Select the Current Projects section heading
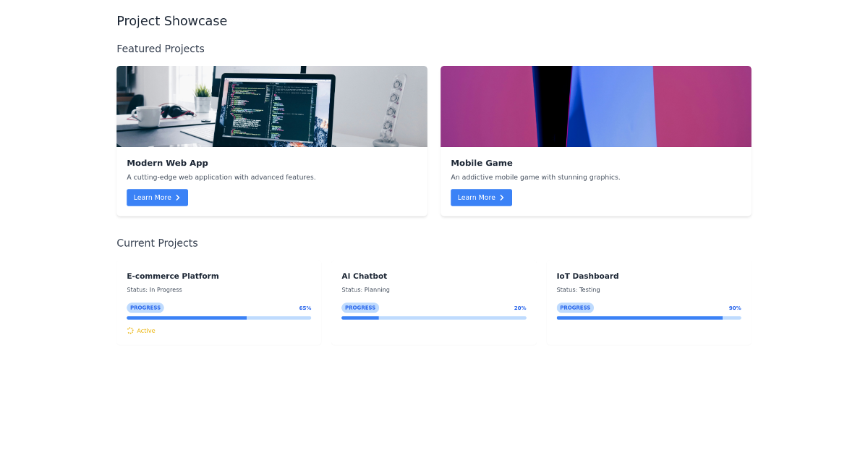The height and width of the screenshot is (456, 868). (157, 242)
